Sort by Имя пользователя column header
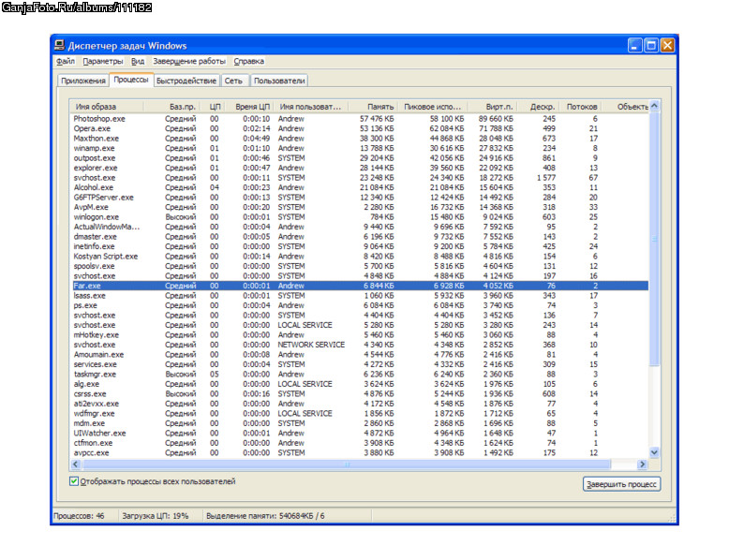Screen dimensions: 729x560 point(311,107)
